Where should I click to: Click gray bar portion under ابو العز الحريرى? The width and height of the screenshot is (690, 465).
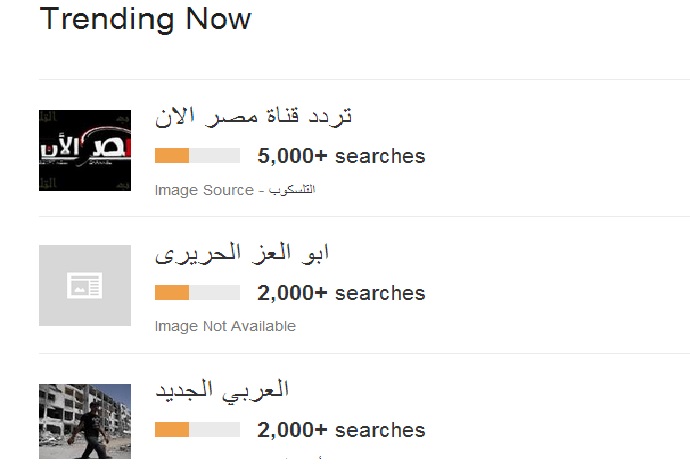(x=215, y=293)
